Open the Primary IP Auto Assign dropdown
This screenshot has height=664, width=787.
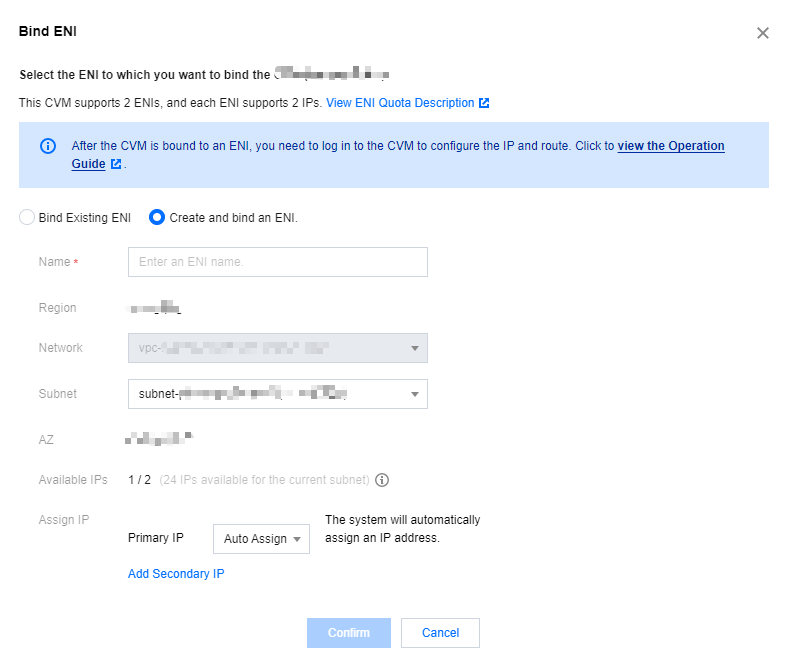(x=261, y=539)
